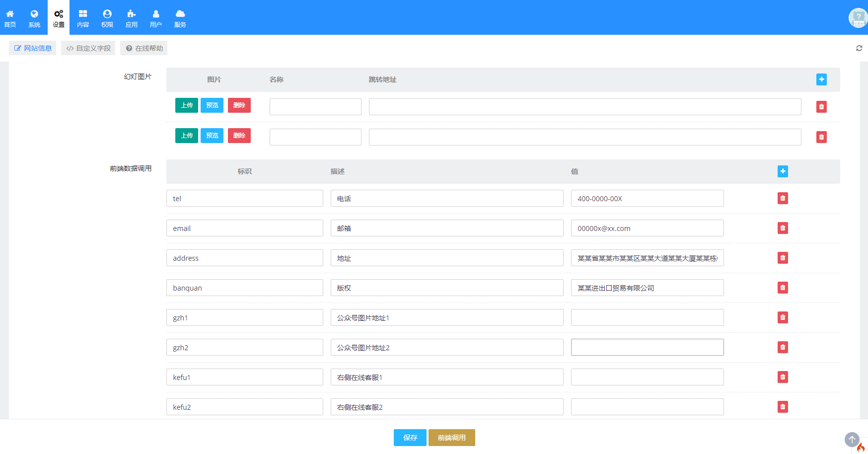The height and width of the screenshot is (454, 868).
Task: Click the 保存 save button
Action: pyautogui.click(x=410, y=438)
